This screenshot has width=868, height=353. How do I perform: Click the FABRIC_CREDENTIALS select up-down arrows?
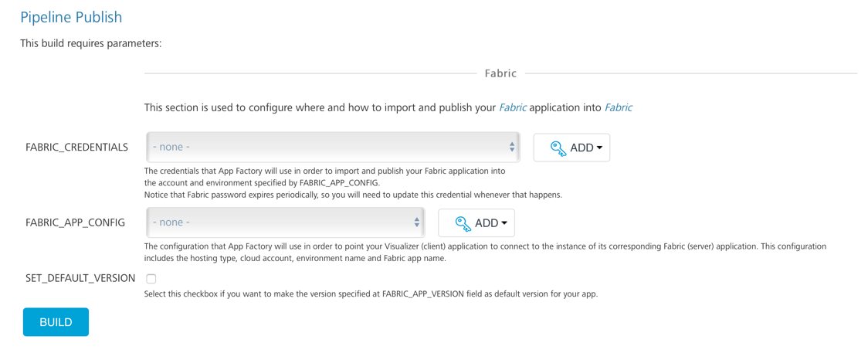pyautogui.click(x=511, y=147)
